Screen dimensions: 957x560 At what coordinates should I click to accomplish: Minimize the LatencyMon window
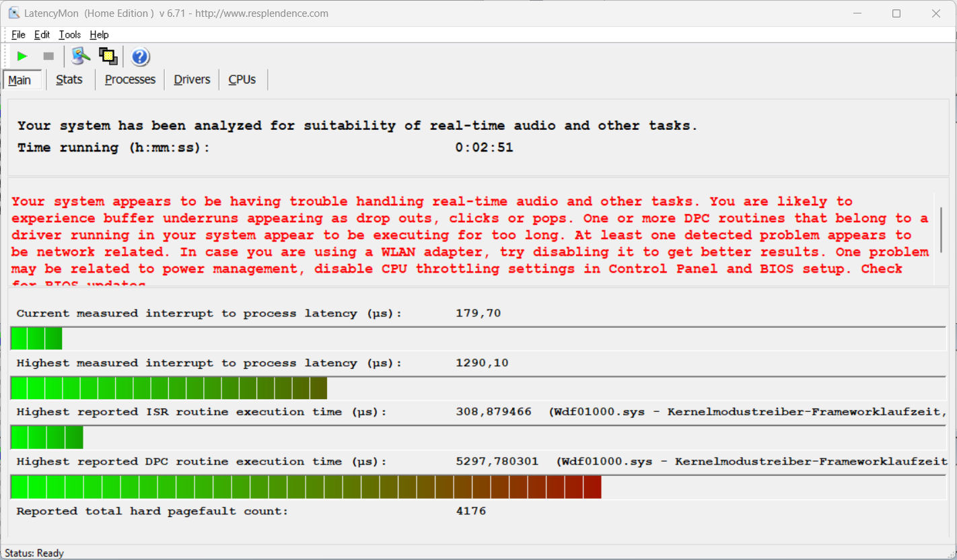(857, 13)
